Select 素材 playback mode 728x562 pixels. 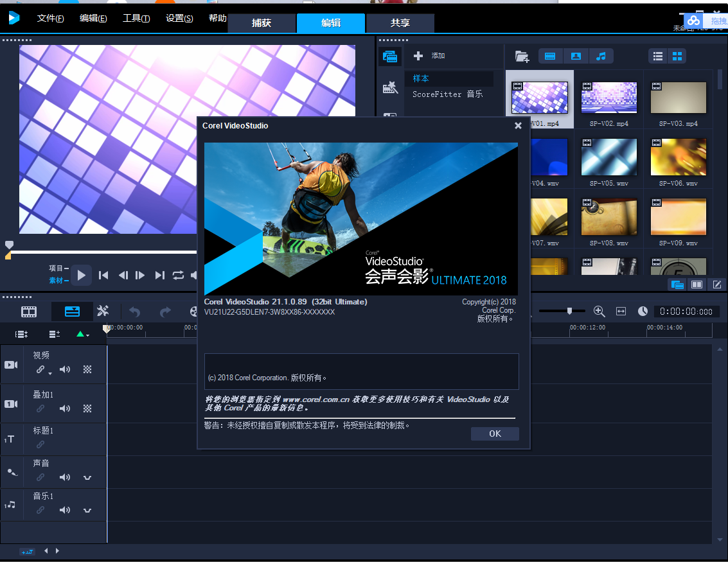58,280
